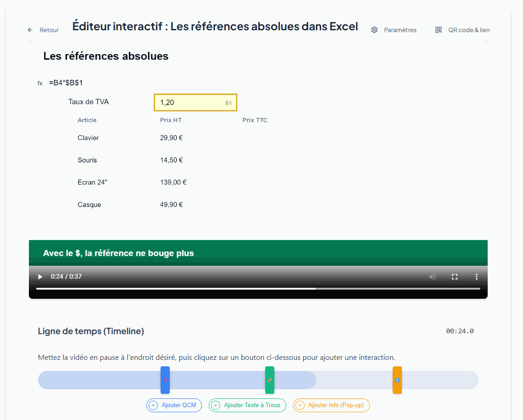The height and width of the screenshot is (420, 523).
Task: Click the Prix TTC column header
Action: 255,120
